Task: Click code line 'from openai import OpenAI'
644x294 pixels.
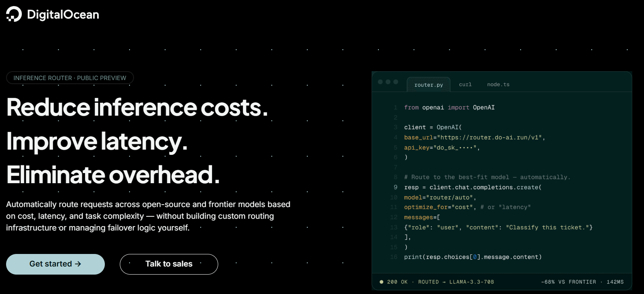Action: click(449, 108)
